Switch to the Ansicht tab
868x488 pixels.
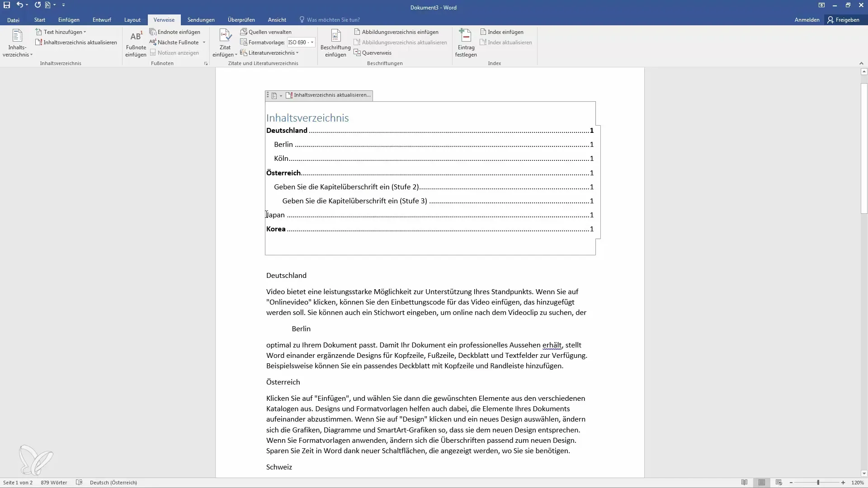point(277,20)
